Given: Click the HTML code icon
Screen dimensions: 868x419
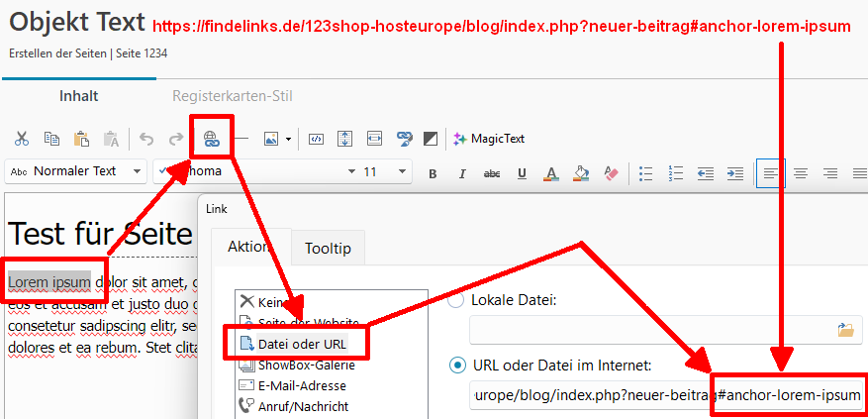Looking at the screenshot, I should point(316,139).
